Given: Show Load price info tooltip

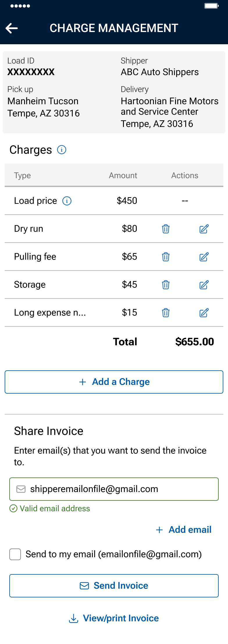Looking at the screenshot, I should point(67,201).
